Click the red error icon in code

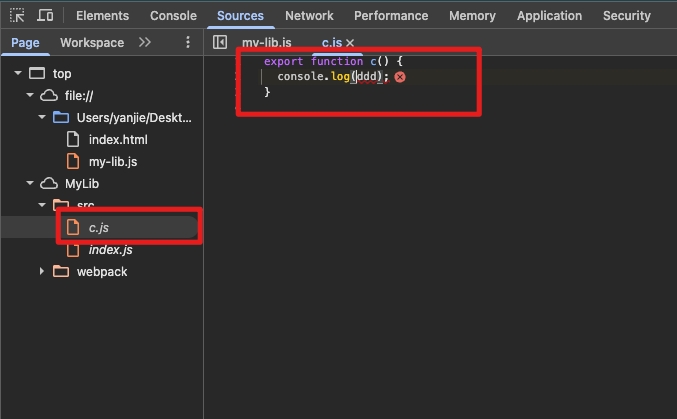point(400,77)
